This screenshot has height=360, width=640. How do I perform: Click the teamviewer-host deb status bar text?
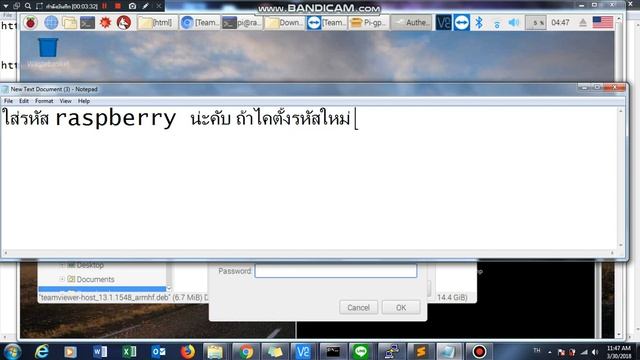click(124, 297)
